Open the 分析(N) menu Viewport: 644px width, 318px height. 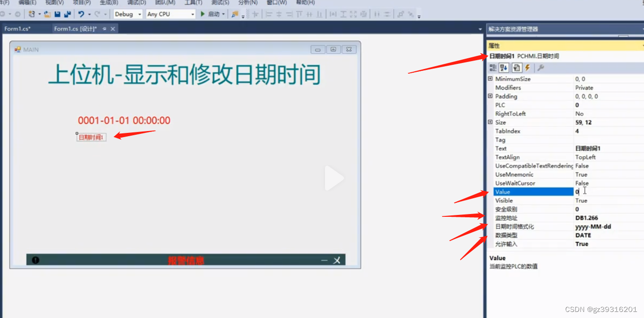(x=248, y=2)
